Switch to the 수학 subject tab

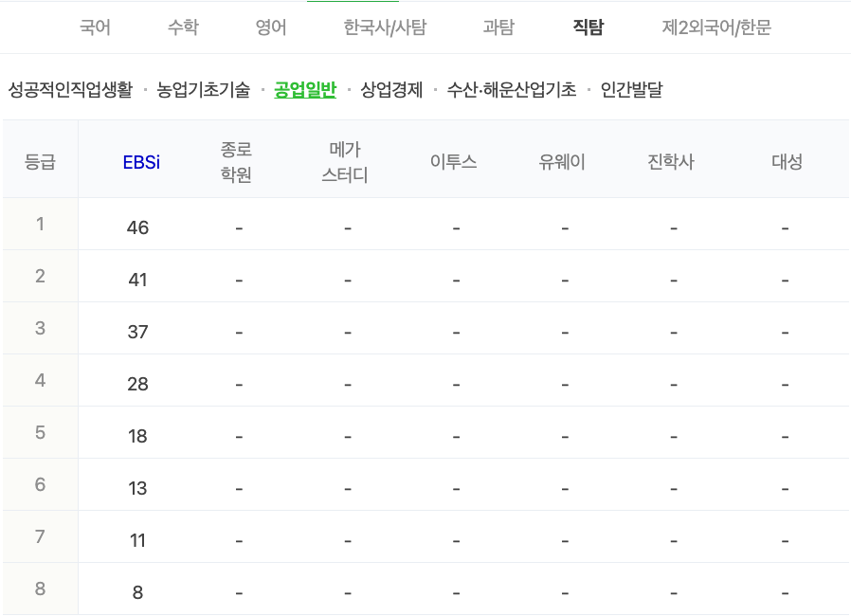pos(181,27)
